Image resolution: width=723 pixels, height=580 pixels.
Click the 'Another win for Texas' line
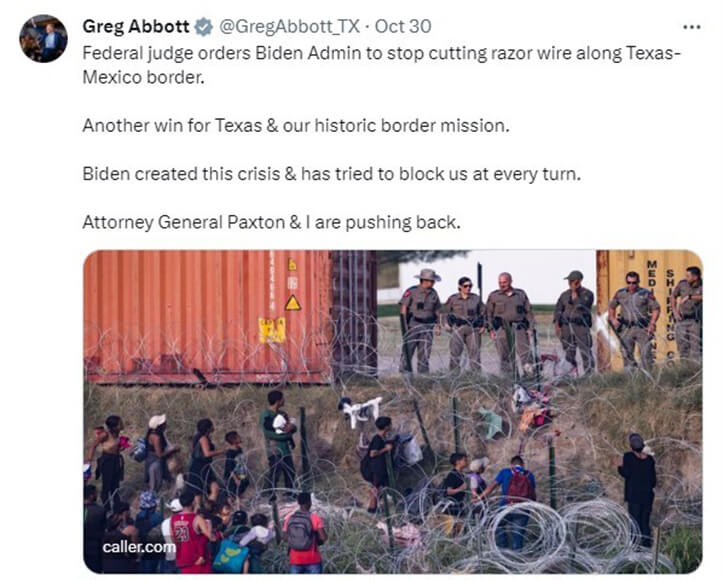(x=296, y=125)
